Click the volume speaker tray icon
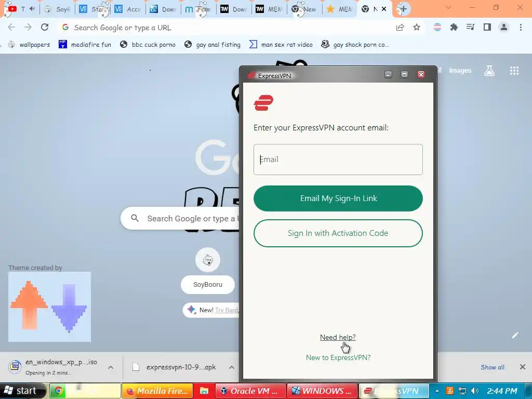This screenshot has height=399, width=532. click(x=475, y=391)
